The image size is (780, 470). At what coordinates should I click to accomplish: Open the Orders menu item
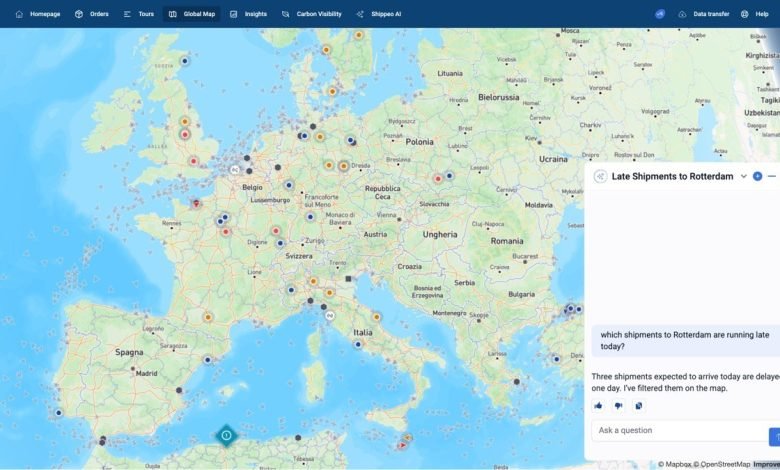point(92,14)
